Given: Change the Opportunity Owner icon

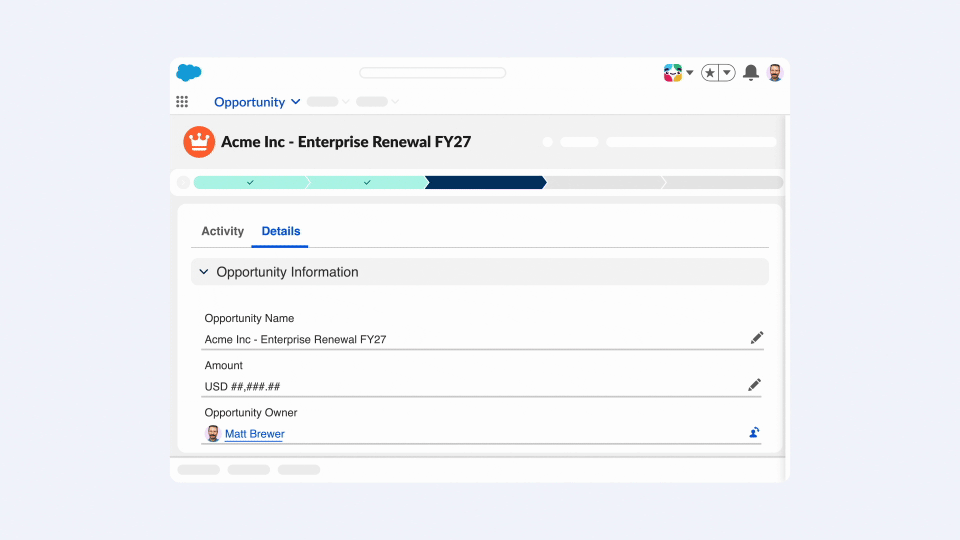Looking at the screenshot, I should (x=754, y=433).
